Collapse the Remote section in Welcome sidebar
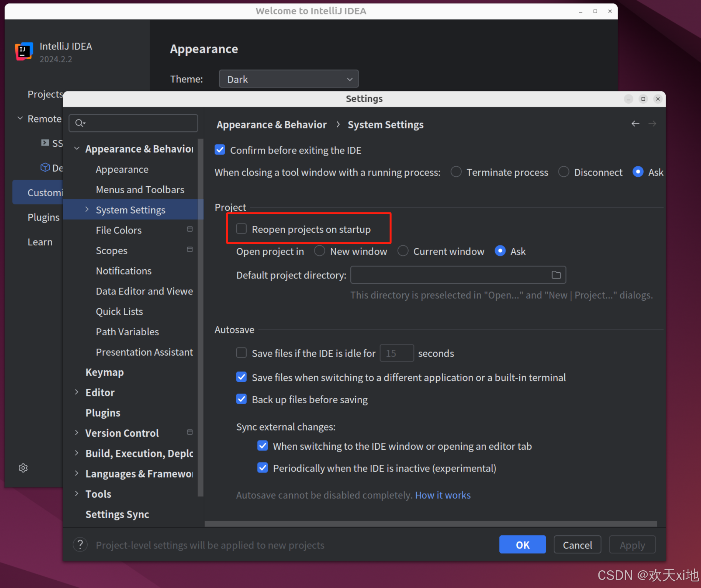This screenshot has width=701, height=588. (x=20, y=118)
